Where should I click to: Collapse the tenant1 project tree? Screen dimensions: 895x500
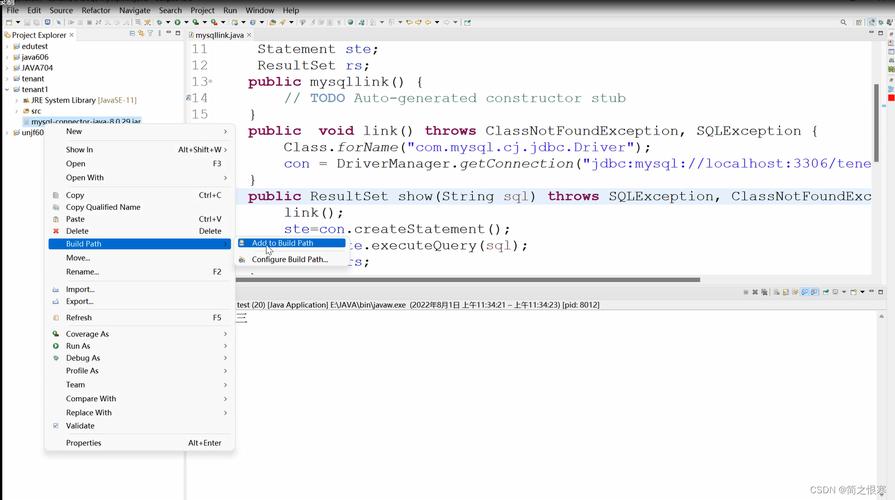pos(6,89)
